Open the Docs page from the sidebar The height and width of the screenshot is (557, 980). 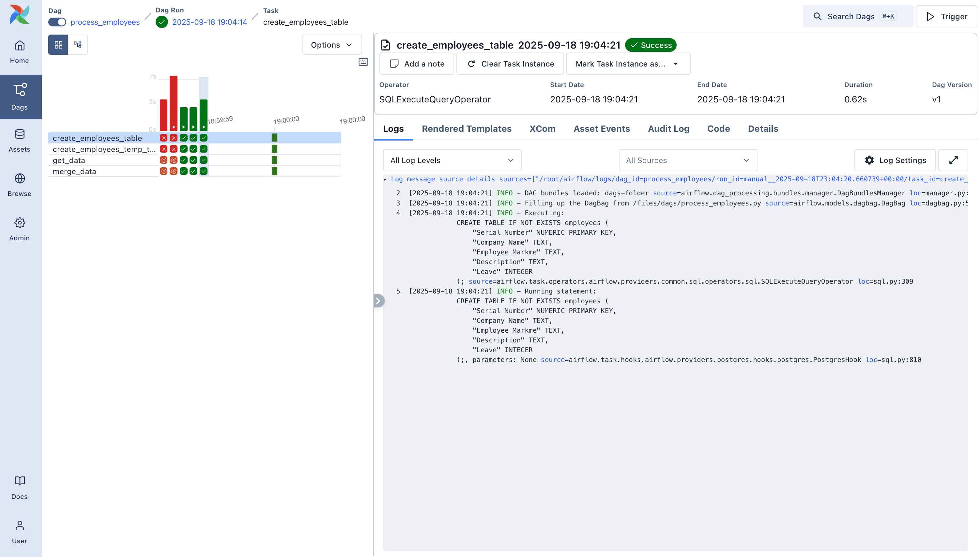(x=20, y=487)
